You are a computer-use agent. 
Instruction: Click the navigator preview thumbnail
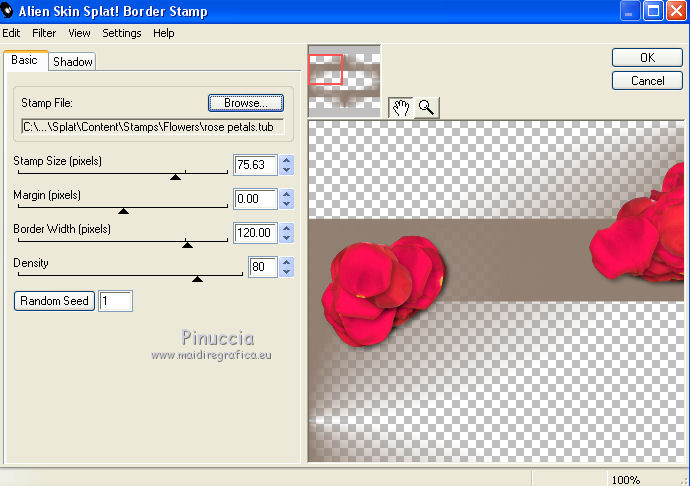point(344,81)
